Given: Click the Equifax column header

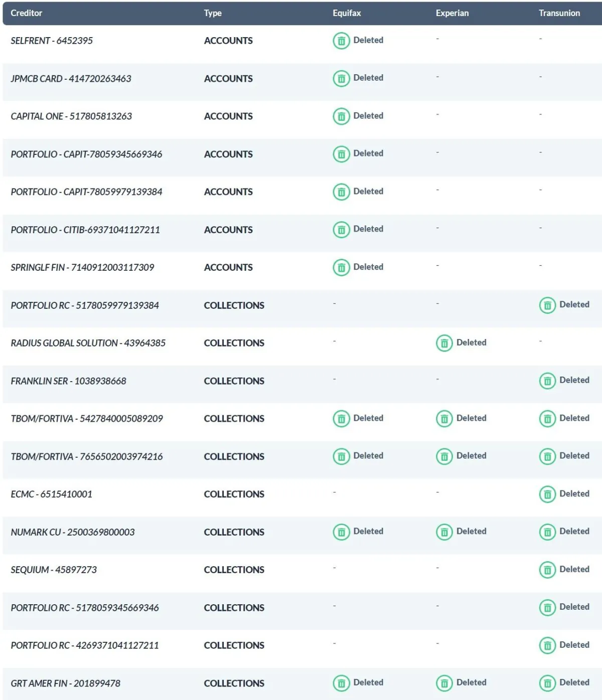Looking at the screenshot, I should [347, 13].
